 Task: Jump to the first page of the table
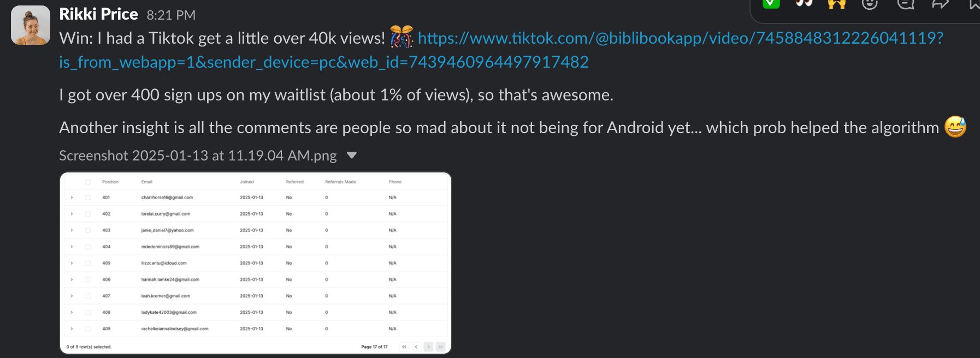(404, 347)
